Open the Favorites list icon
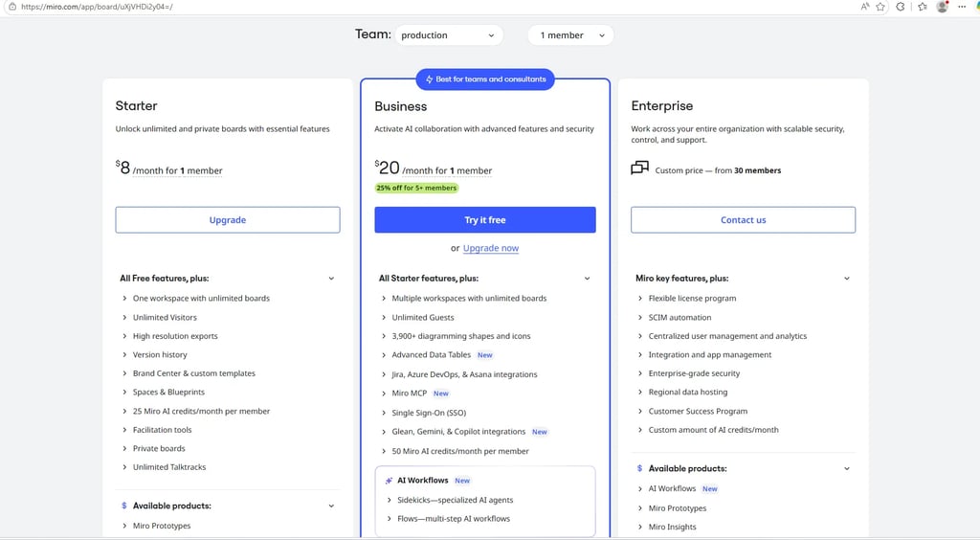Image resolution: width=980 pixels, height=540 pixels. coord(923,7)
